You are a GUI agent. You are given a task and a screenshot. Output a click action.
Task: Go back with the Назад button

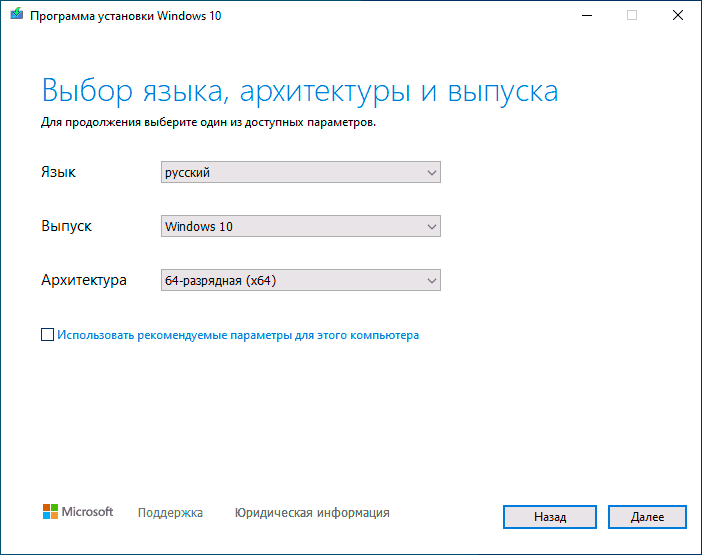tap(550, 517)
